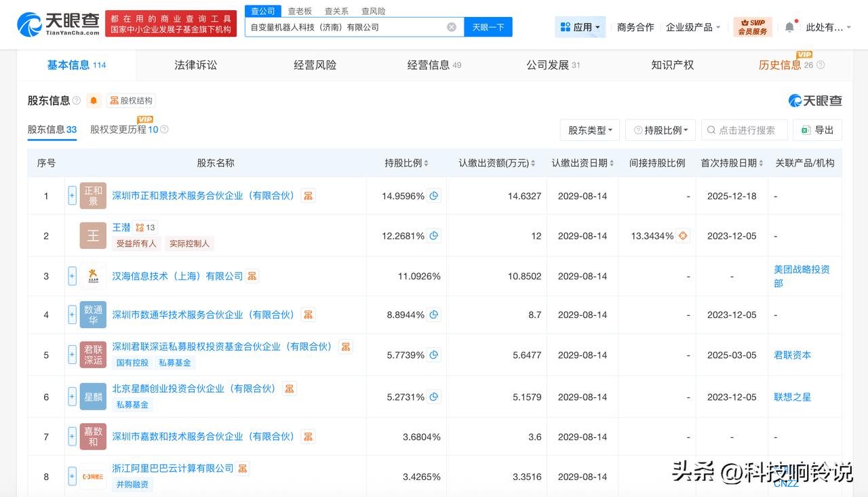
Task: Click the shareholder alert bell icon
Action: (94, 101)
